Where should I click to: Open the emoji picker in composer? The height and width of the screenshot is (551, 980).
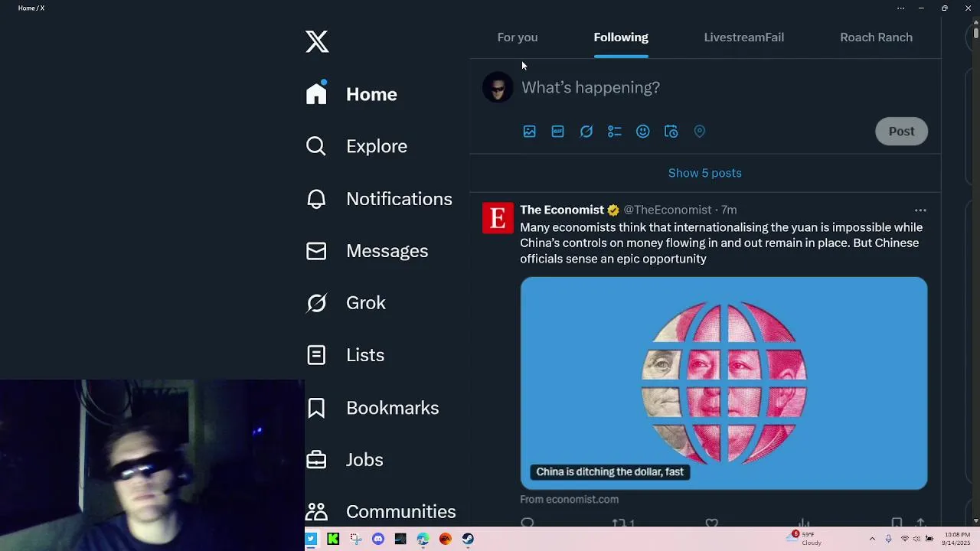point(642,132)
